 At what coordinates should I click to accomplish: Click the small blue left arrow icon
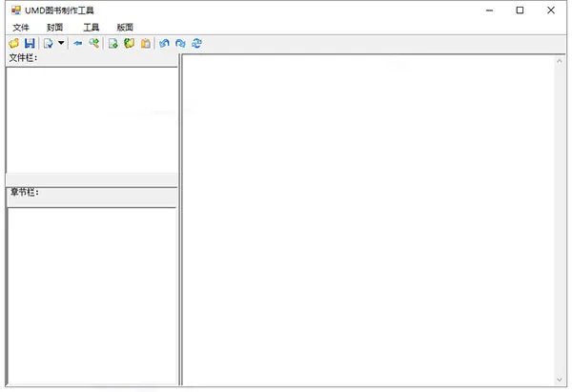tap(78, 44)
